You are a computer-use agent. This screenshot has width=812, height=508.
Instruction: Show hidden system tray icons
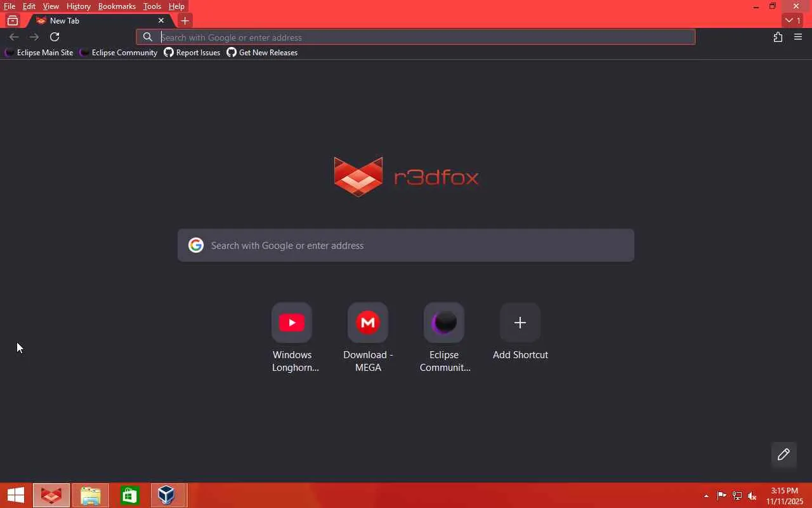click(706, 496)
